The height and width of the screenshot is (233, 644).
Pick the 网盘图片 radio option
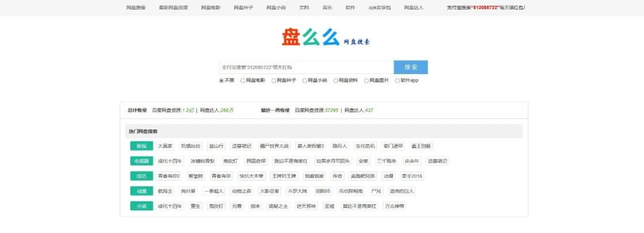(366, 81)
